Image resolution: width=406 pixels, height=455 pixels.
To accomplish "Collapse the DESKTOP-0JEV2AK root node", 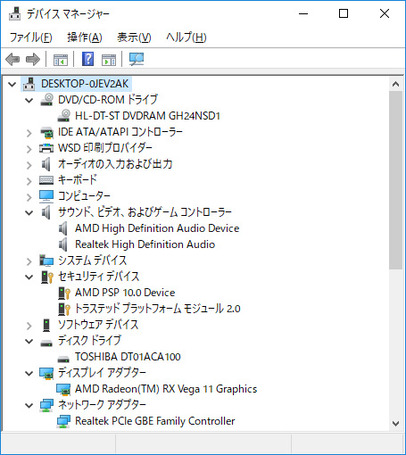I will 12,84.
